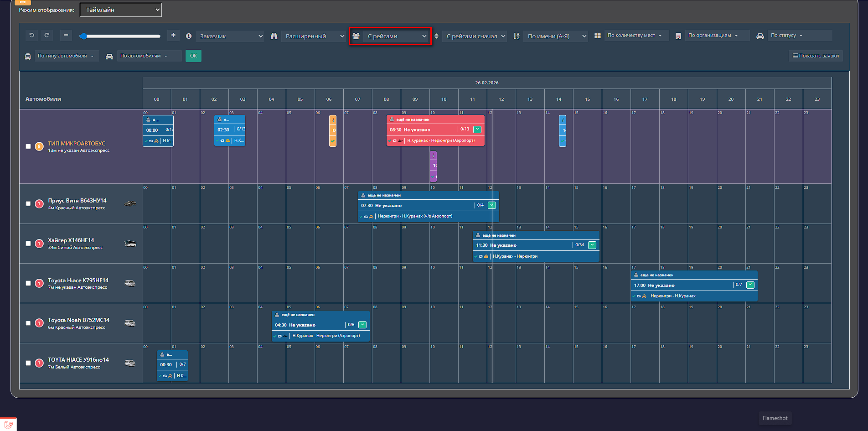
Task: Check the Приус Витя B643HY14 checkbox
Action: 28,204
